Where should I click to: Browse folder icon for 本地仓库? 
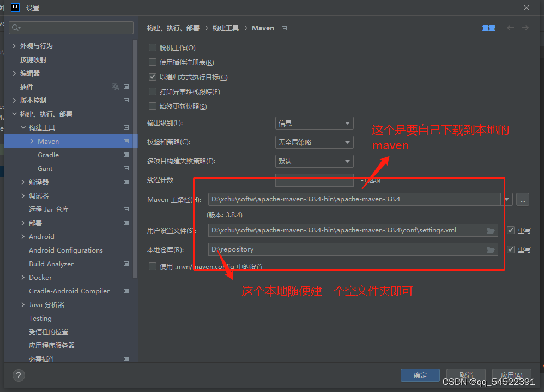[491, 249]
